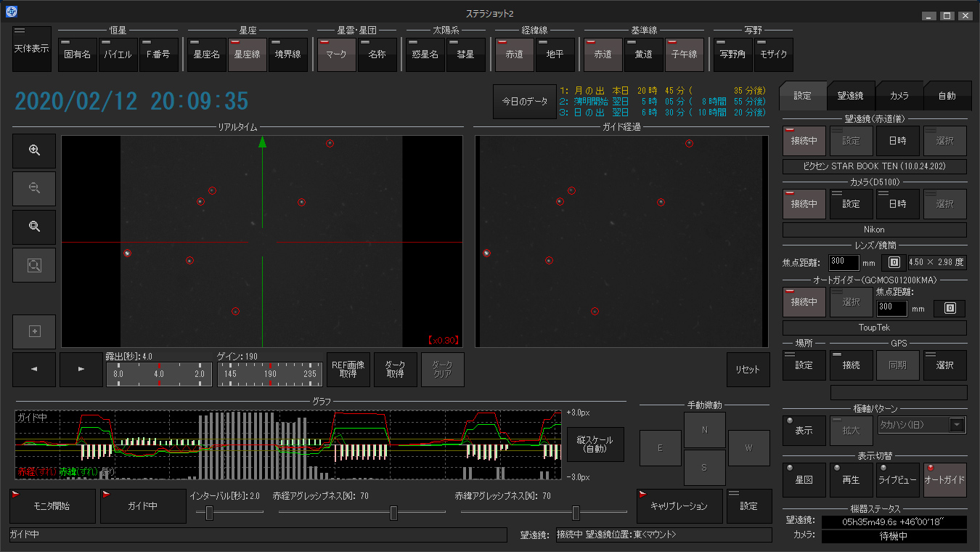Open the 極軸パターン dropdown list

coord(957,426)
